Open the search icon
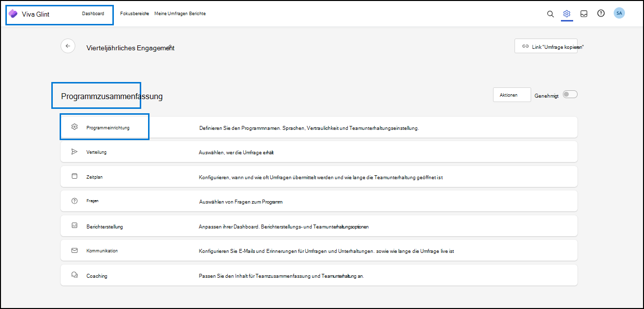 (x=550, y=14)
